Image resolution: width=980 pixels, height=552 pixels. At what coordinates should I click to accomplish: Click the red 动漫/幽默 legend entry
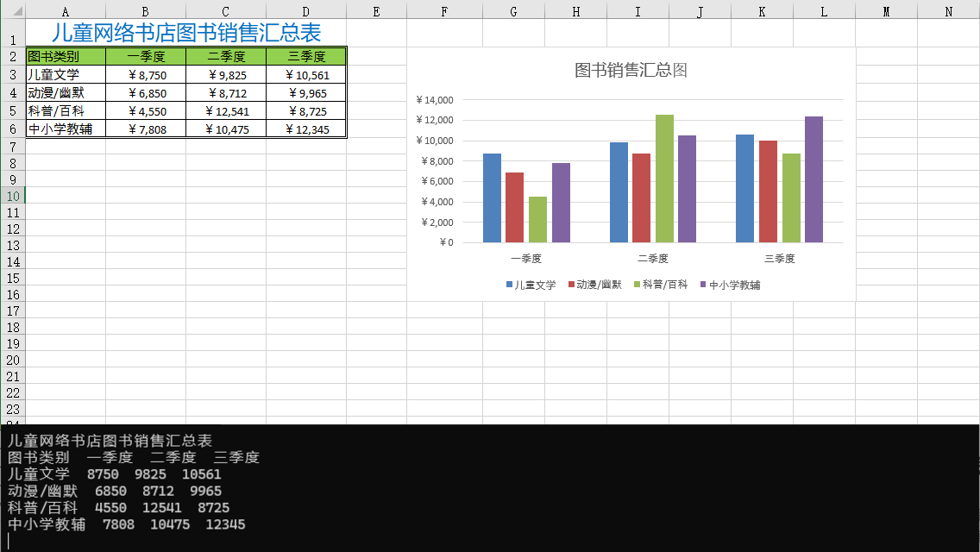(597, 285)
